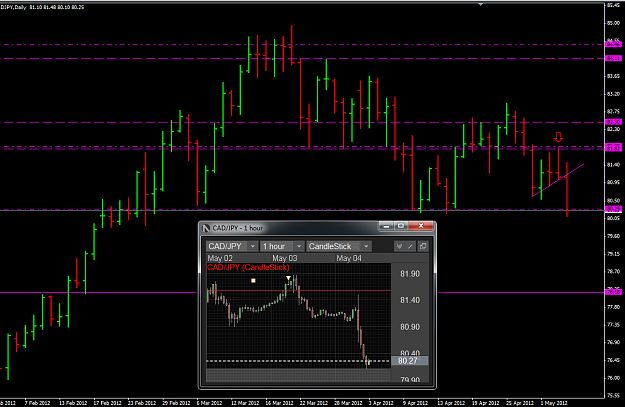625x407 pixels.
Task: Minimize the CAD/JPY 1 hour window
Action: click(x=385, y=226)
